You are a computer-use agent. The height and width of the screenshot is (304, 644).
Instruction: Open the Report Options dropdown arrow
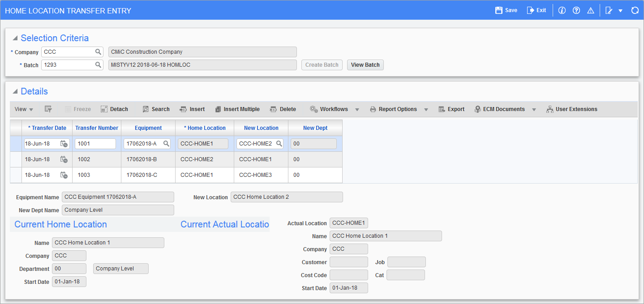(x=426, y=109)
